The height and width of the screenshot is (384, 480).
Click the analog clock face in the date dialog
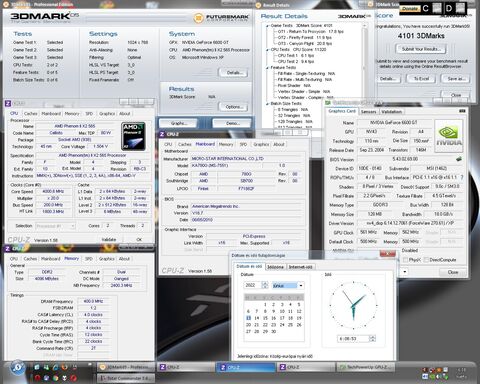click(x=353, y=305)
